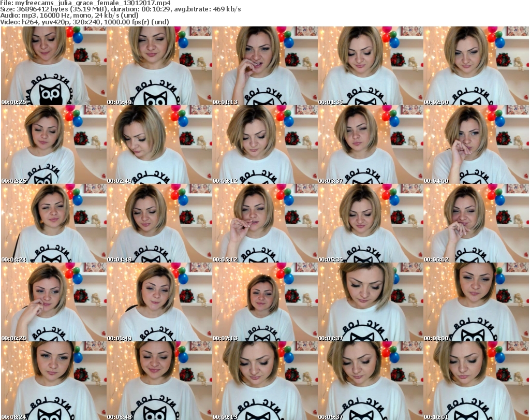Click the thumbnail at 00:09:13

point(265,381)
